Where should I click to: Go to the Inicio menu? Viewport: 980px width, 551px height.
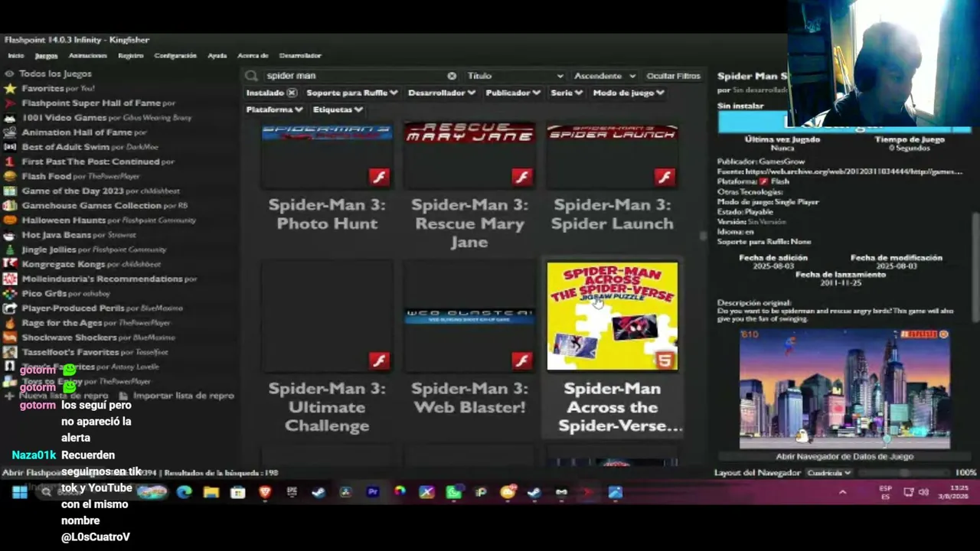click(x=16, y=55)
